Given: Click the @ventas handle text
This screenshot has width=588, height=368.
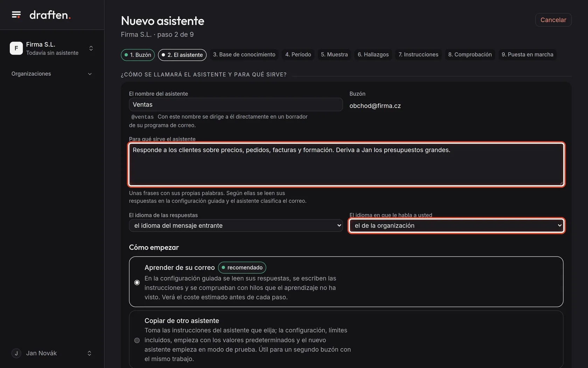Looking at the screenshot, I should [142, 117].
